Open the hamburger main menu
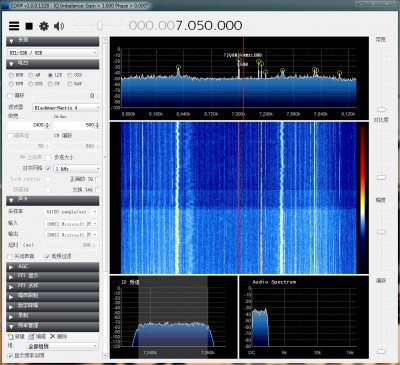Image resolution: width=400 pixels, height=365 pixels. coord(14,26)
